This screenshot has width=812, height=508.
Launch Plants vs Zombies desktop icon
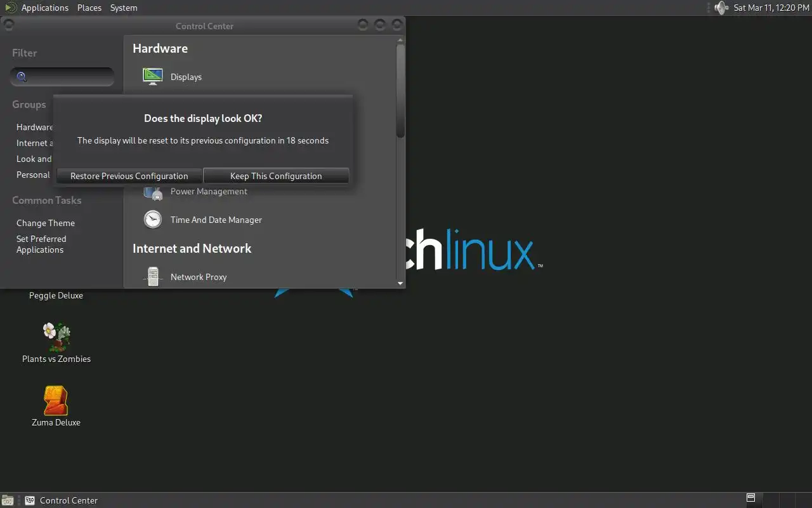[56, 337]
